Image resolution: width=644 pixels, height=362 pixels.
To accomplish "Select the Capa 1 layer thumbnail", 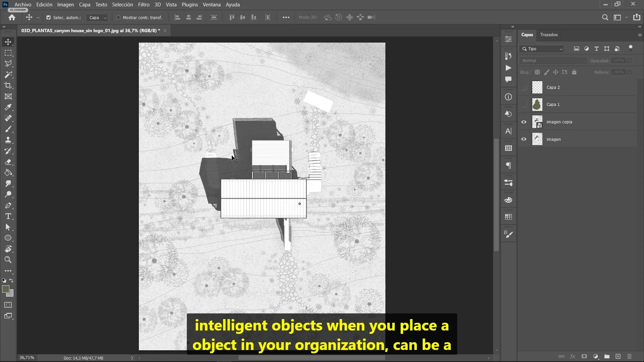I will click(x=537, y=105).
